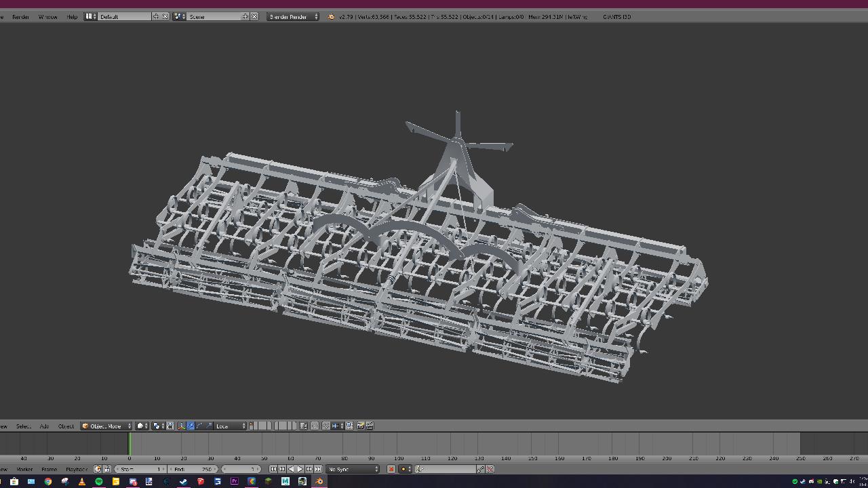Viewport: 868px width, 488px height.
Task: Delete keyframes with crossed key icon
Action: 490,469
